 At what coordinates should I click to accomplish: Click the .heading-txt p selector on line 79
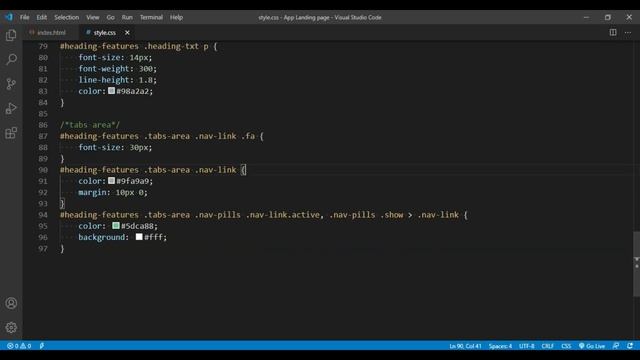coord(176,46)
